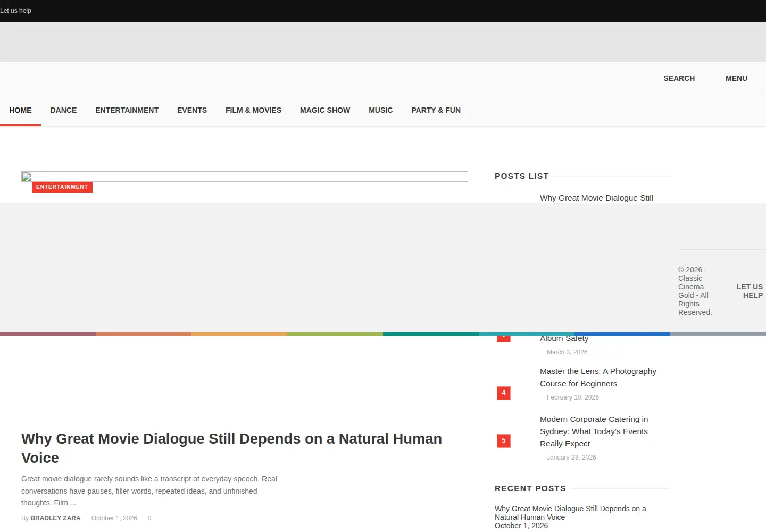766x532 pixels.
Task: Click the February 10, 2026 date
Action: (x=572, y=397)
